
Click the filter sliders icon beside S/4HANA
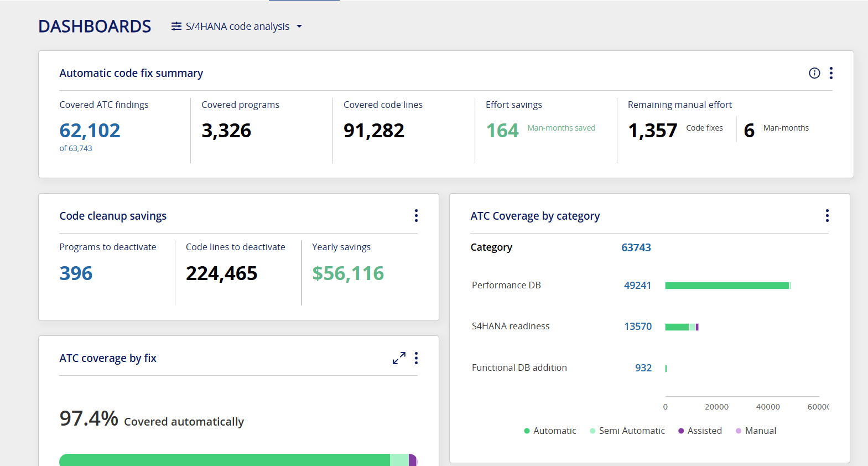point(176,27)
